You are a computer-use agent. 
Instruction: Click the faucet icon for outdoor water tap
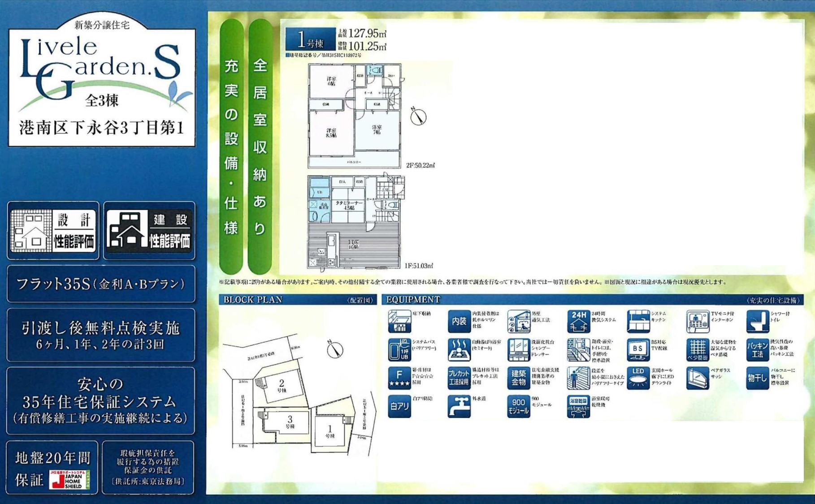pyautogui.click(x=459, y=406)
